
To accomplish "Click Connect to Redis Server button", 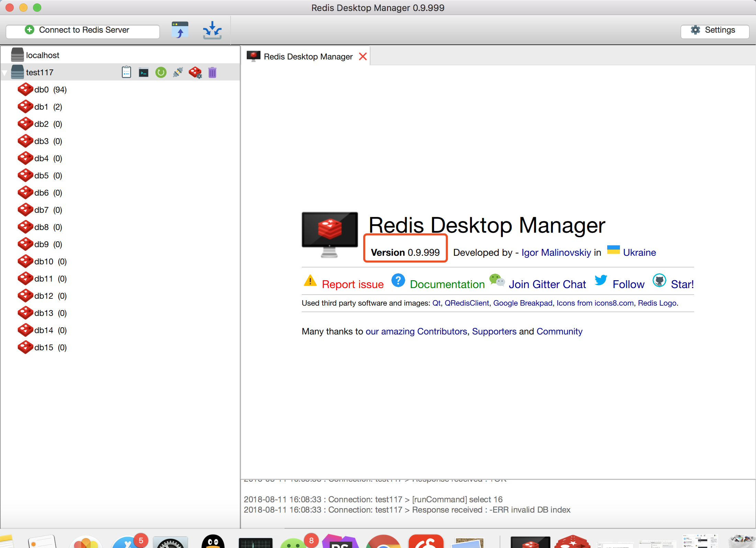I will coord(83,31).
